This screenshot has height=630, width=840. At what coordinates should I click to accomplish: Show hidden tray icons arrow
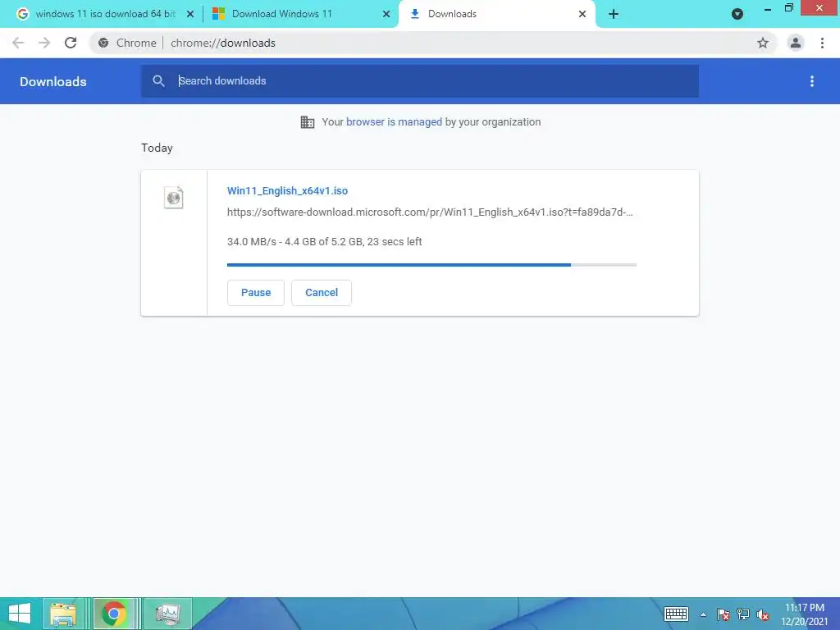point(703,614)
